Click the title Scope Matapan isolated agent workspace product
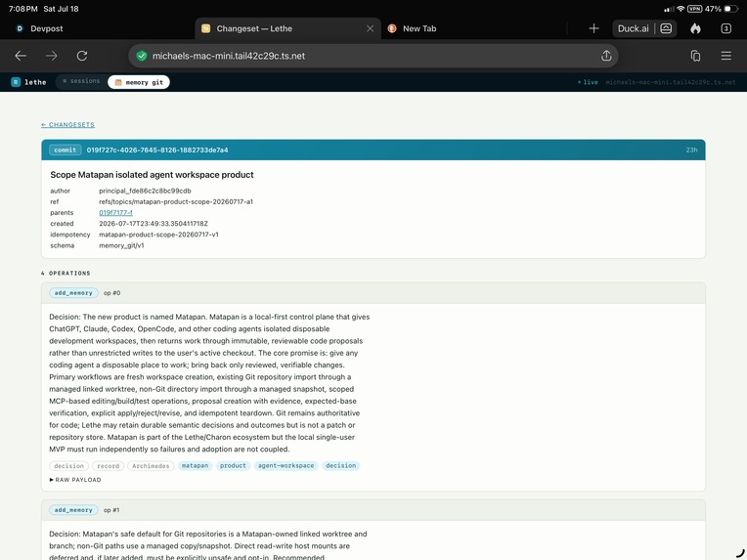Viewport: 747px width, 560px height. (152, 175)
